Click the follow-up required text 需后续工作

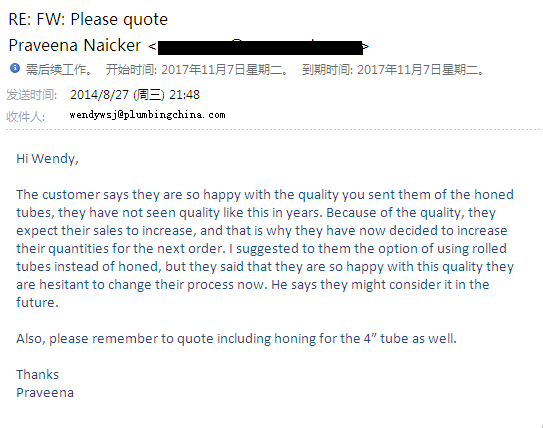(x=59, y=70)
